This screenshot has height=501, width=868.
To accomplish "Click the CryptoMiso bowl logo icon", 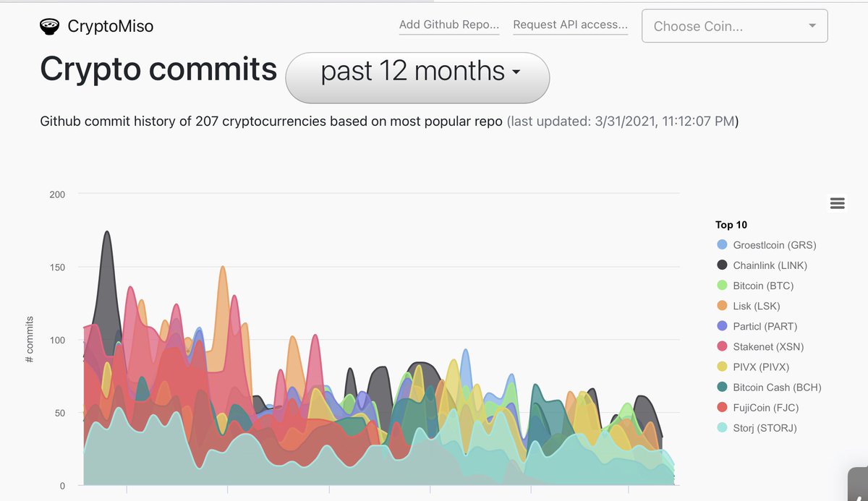I will pyautogui.click(x=50, y=27).
